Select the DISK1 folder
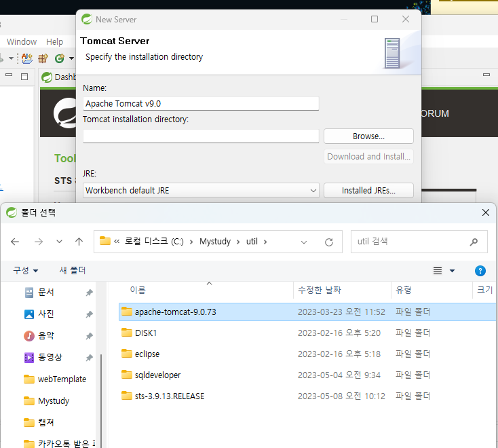The image size is (498, 448). (x=307, y=333)
